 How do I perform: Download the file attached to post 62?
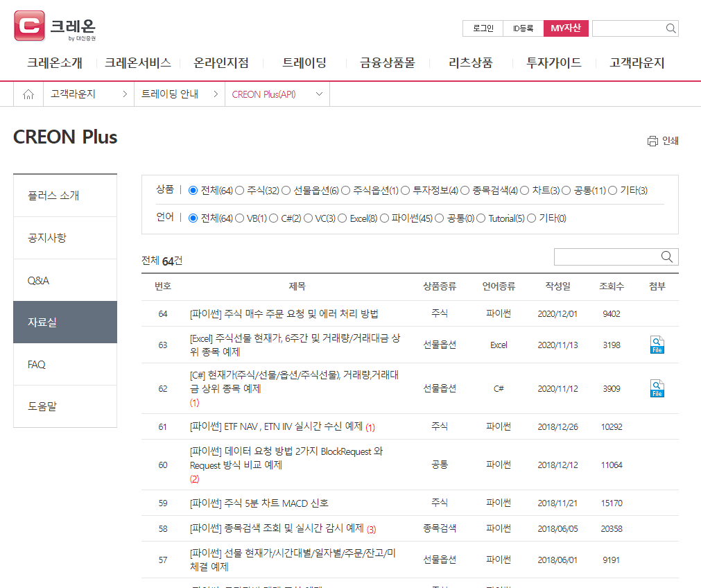tap(657, 388)
